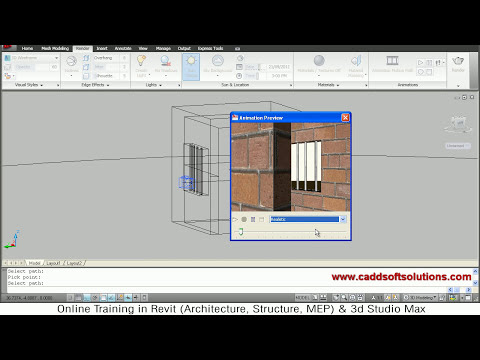Switch to the Annotate tab

(123, 48)
